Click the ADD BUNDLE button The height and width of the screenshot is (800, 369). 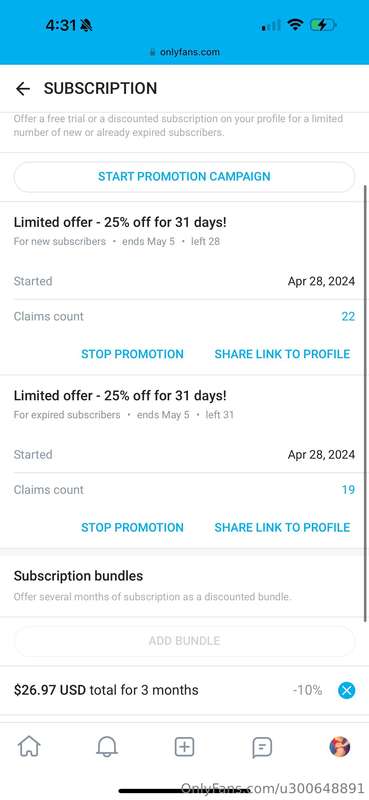pos(184,641)
